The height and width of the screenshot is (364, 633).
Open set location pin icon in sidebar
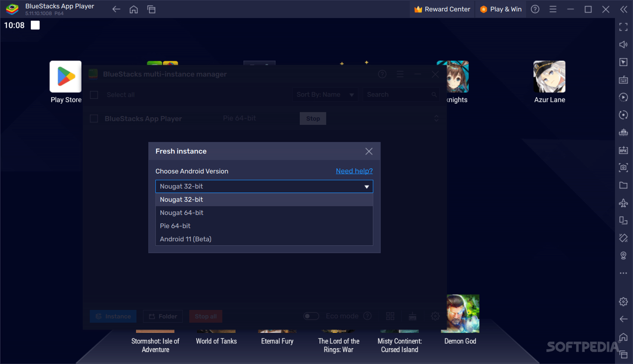click(623, 255)
